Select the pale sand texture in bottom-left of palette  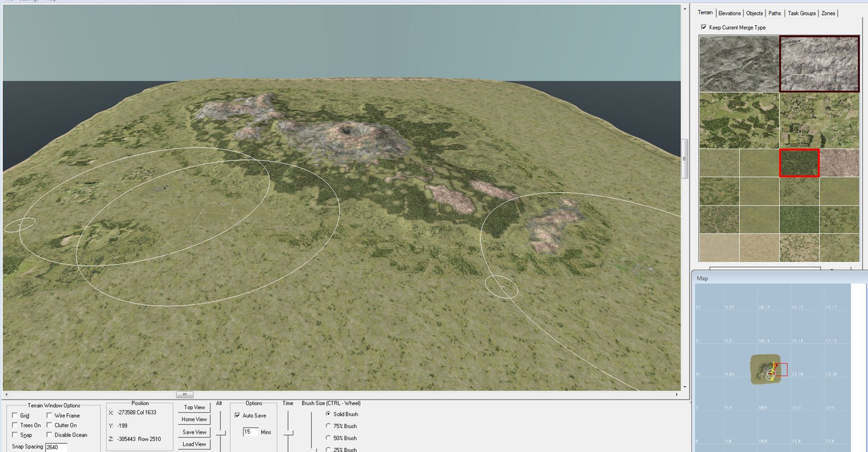[719, 248]
